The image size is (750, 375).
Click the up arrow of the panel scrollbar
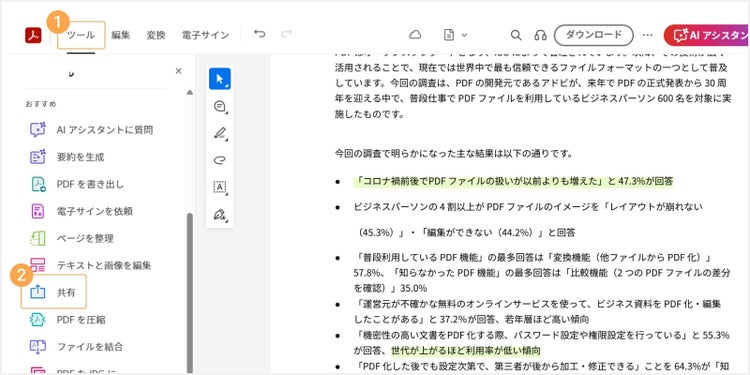click(189, 92)
